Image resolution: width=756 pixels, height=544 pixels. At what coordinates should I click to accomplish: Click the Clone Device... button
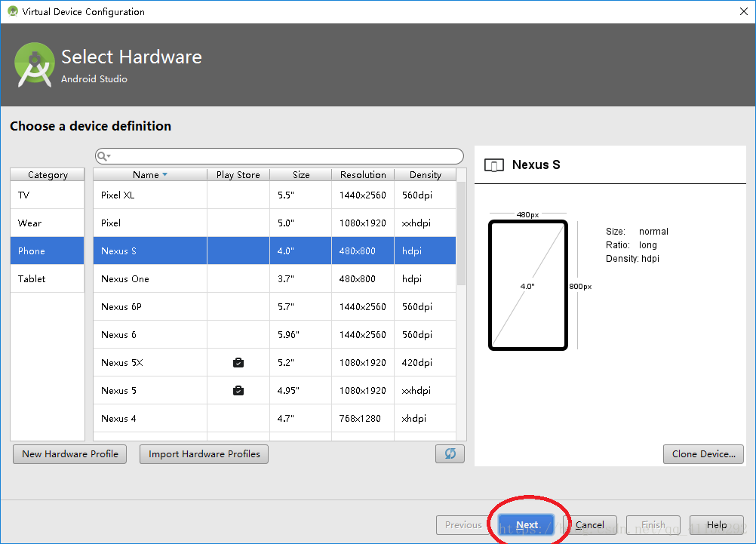(x=703, y=454)
